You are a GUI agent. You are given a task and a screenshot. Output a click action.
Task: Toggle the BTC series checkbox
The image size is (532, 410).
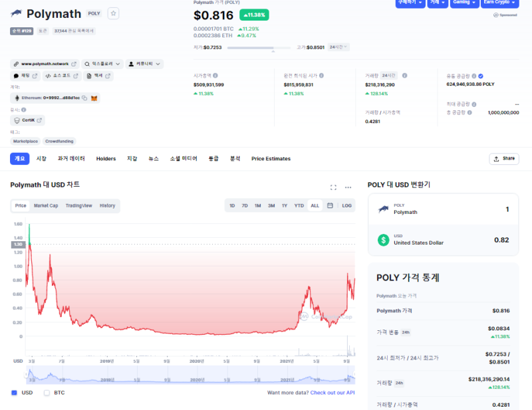click(x=47, y=393)
